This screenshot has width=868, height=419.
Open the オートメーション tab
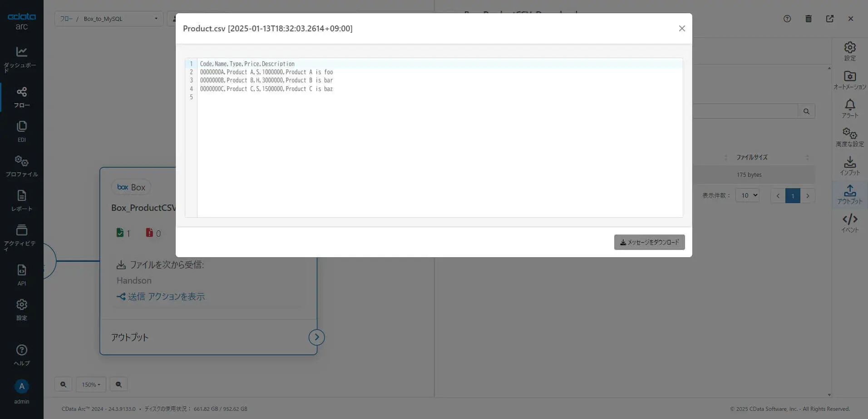point(850,80)
